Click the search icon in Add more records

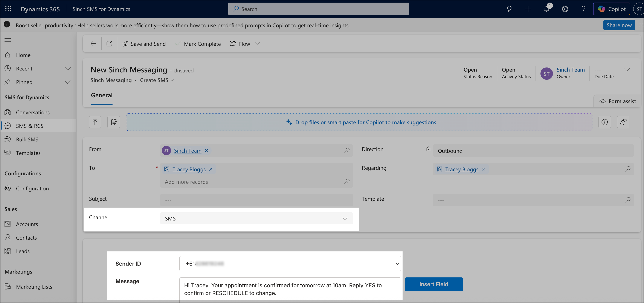(x=346, y=182)
